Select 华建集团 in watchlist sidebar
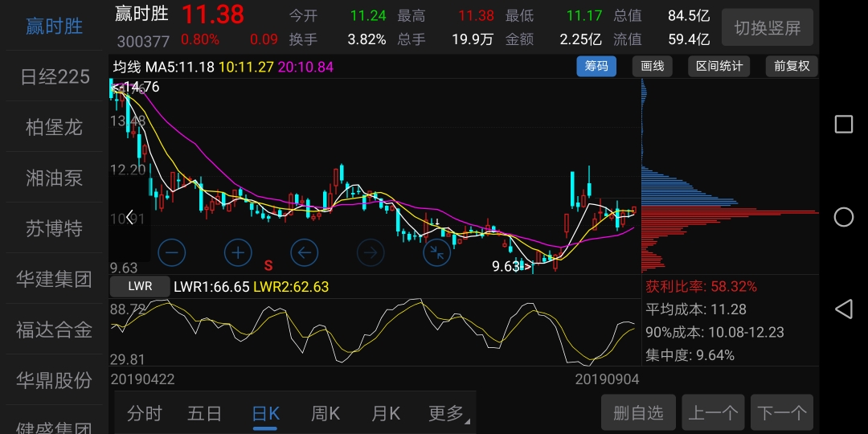Image resolution: width=868 pixels, height=434 pixels. [x=55, y=278]
